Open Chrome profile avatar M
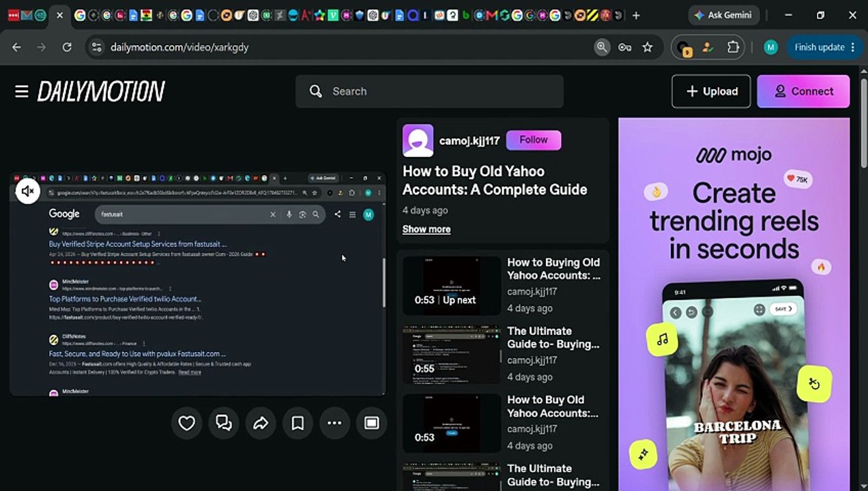The height and width of the screenshot is (491, 868). (770, 47)
